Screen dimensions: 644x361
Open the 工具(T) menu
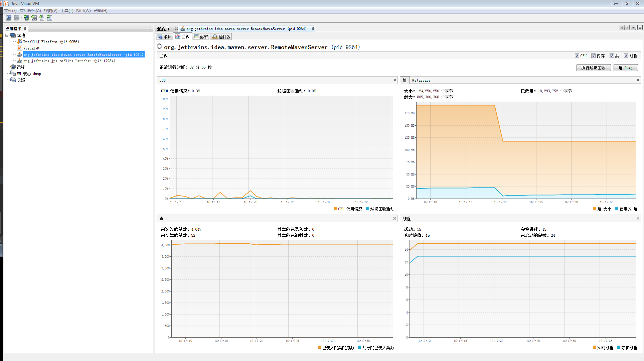coord(66,11)
